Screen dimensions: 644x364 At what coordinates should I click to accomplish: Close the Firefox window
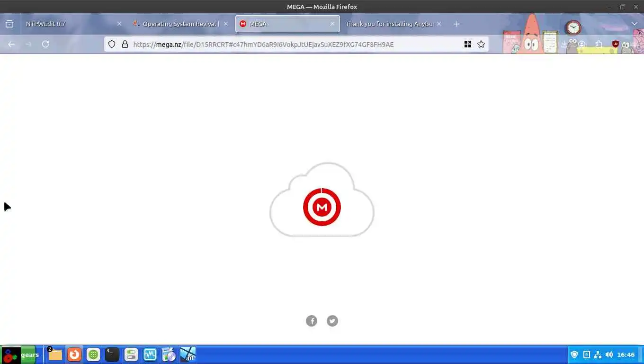tap(635, 7)
